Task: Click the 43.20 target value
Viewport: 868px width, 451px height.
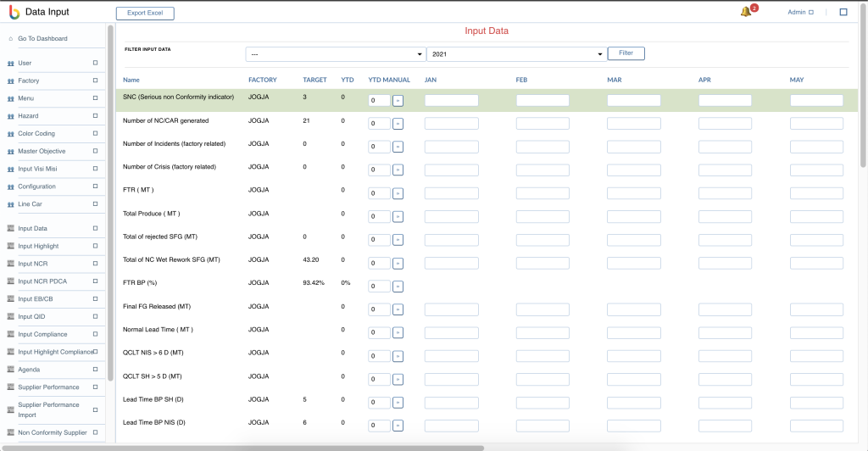Action: click(311, 259)
